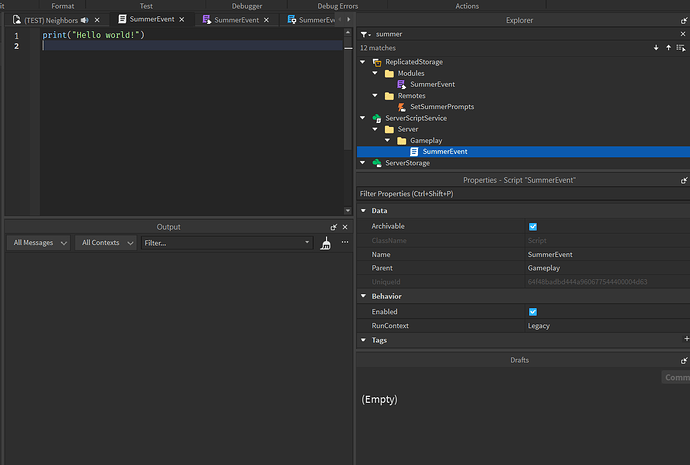The width and height of the screenshot is (690, 465).
Task: Open the blue LocalScript SummerEvent tab
Action: click(311, 20)
